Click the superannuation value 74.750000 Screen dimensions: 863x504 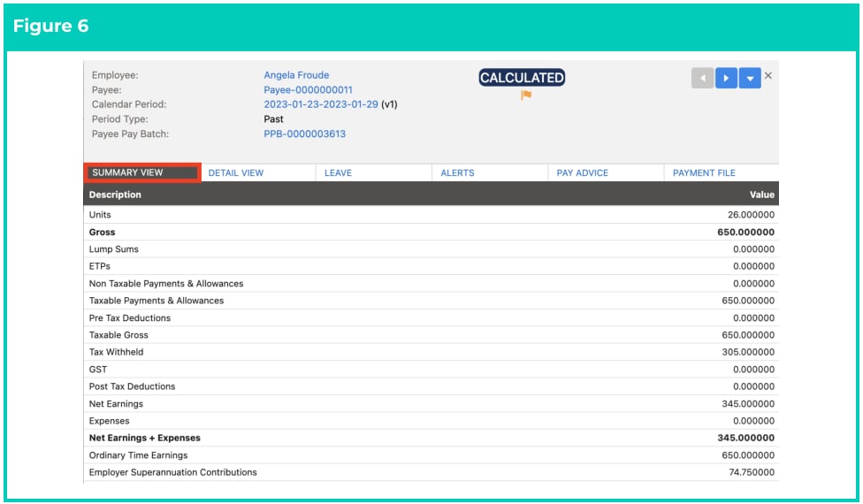(751, 472)
